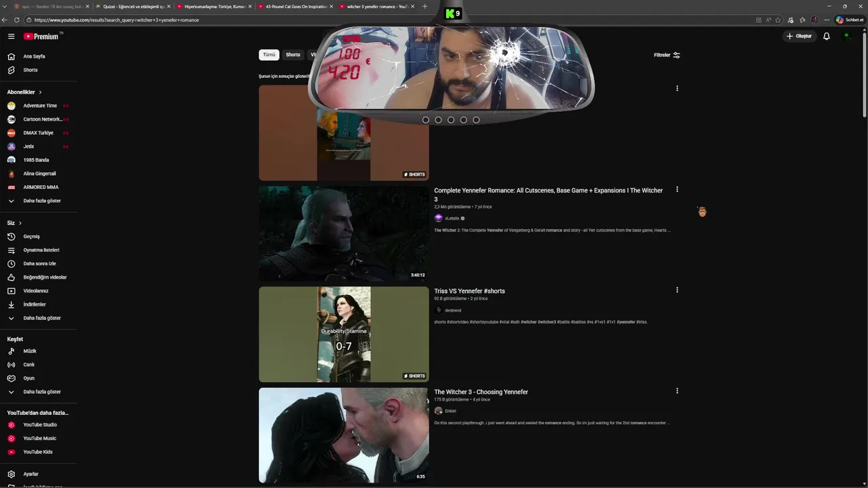Image resolution: width=868 pixels, height=488 pixels.
Task: Open Filtreler search filters
Action: click(667, 55)
